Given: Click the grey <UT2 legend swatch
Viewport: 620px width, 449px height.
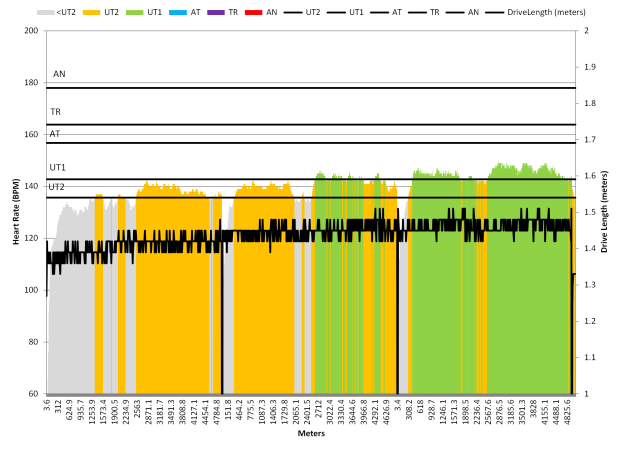Looking at the screenshot, I should pyautogui.click(x=47, y=11).
